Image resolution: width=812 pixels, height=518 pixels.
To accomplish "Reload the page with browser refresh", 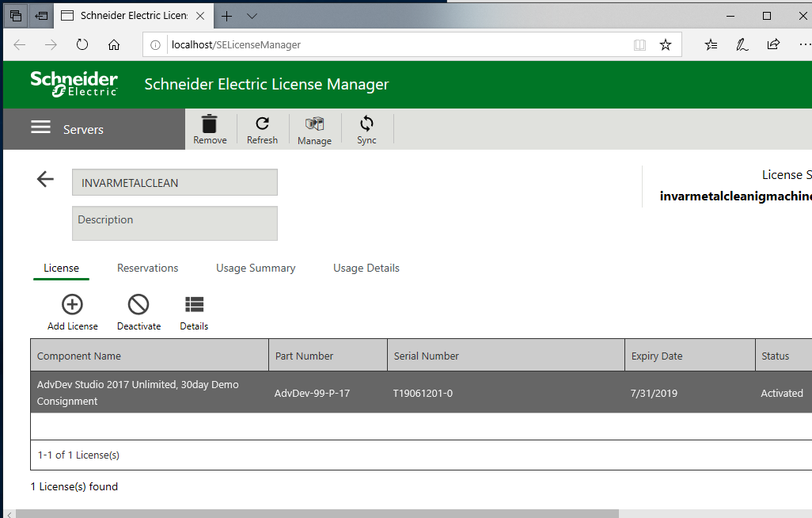I will click(x=82, y=44).
